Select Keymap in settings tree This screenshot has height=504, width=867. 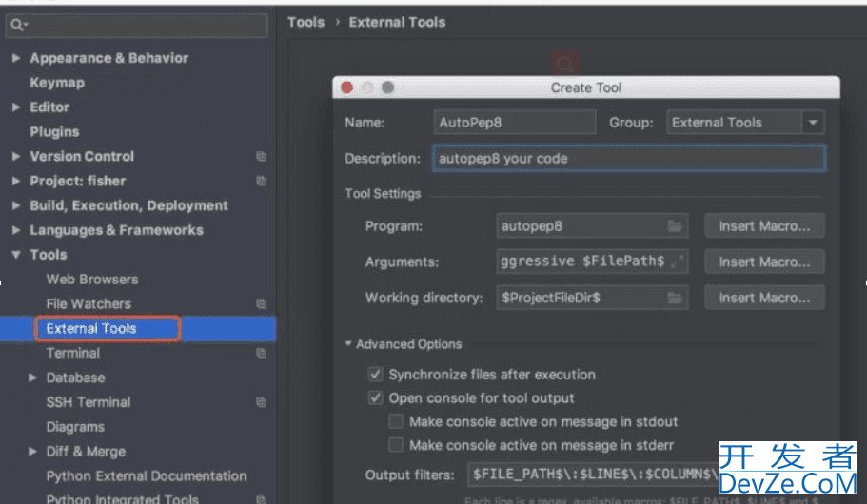pos(57,83)
